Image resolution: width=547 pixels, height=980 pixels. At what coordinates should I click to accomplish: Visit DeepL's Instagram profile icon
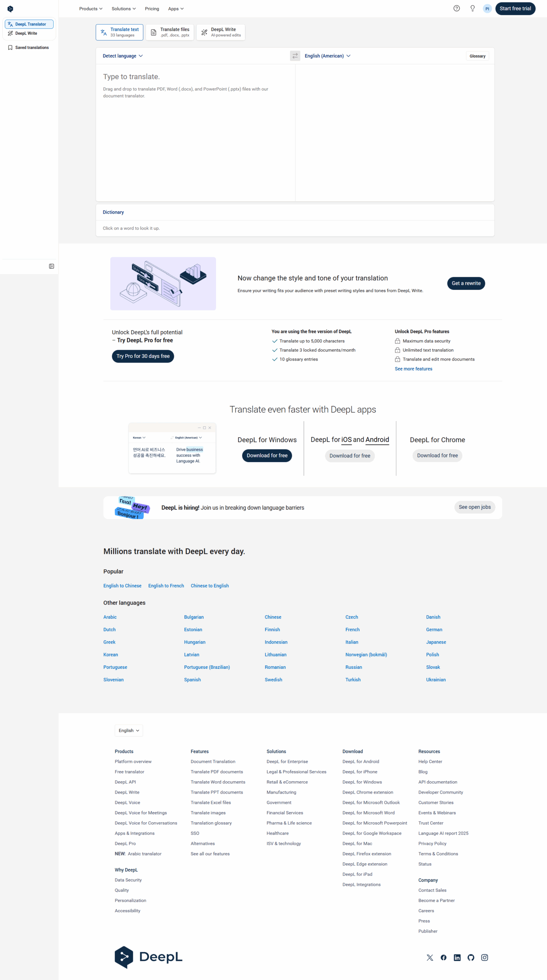[x=484, y=957]
